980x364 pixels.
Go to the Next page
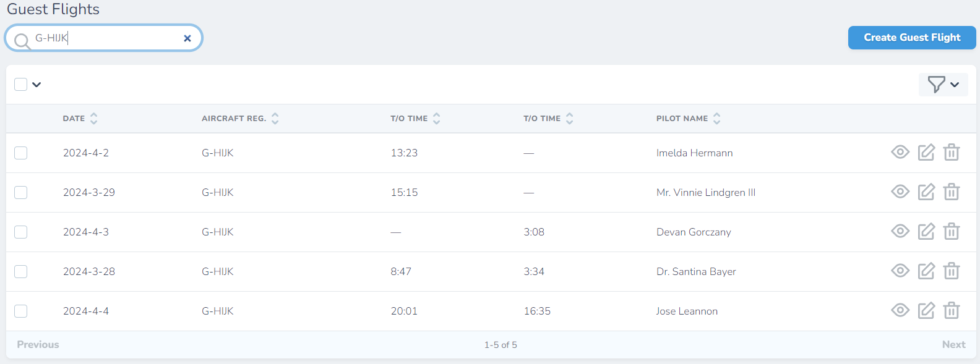click(x=953, y=345)
